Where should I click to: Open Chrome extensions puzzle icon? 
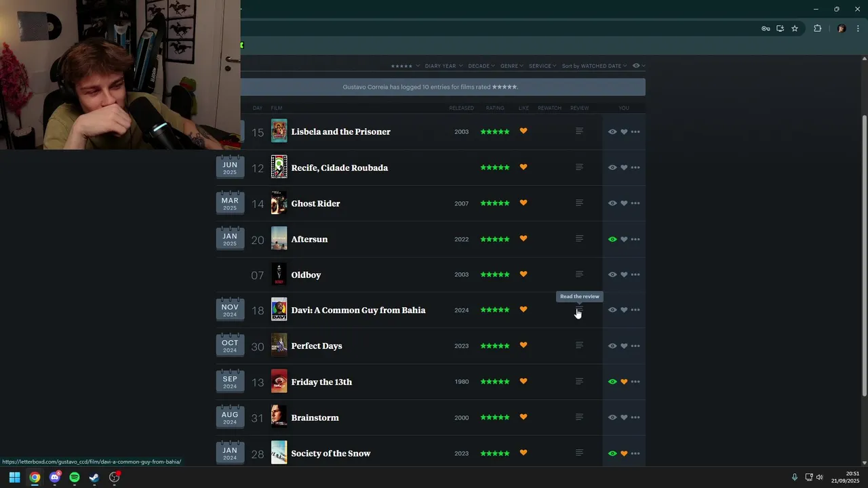click(817, 28)
